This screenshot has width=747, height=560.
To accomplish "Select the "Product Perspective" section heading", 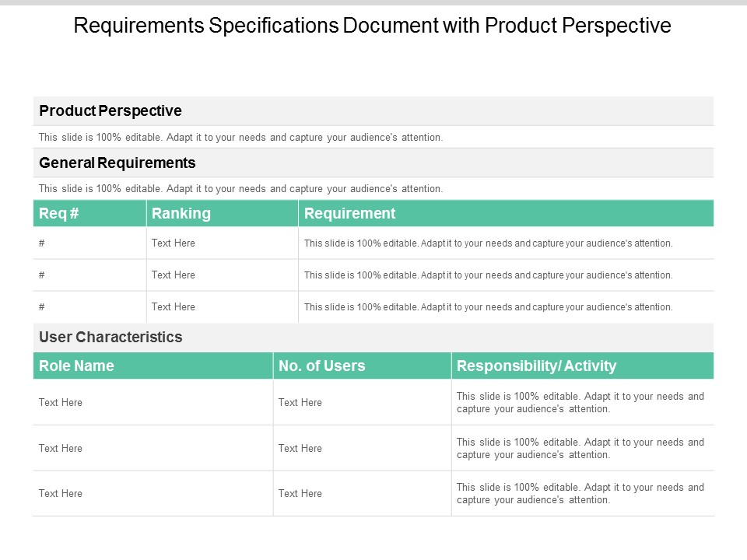I will point(110,111).
